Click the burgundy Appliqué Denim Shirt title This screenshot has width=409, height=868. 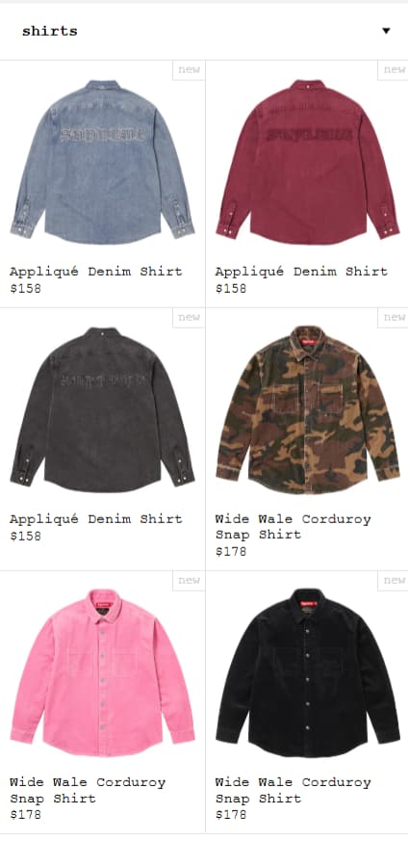(x=301, y=272)
